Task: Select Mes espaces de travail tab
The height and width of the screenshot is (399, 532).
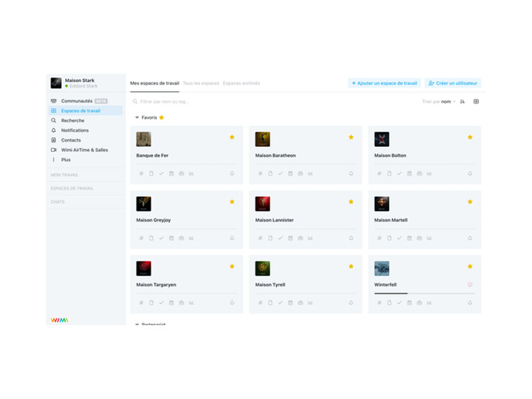Action: click(x=154, y=83)
